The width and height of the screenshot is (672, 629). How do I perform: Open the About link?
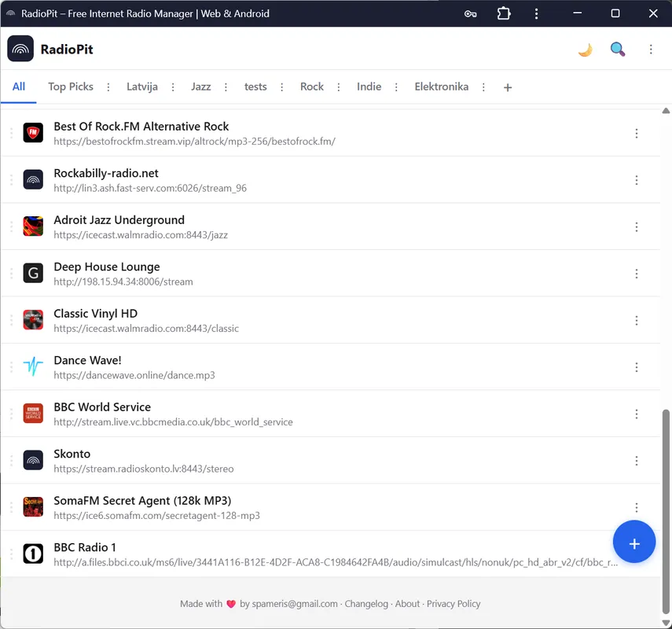[x=407, y=604]
